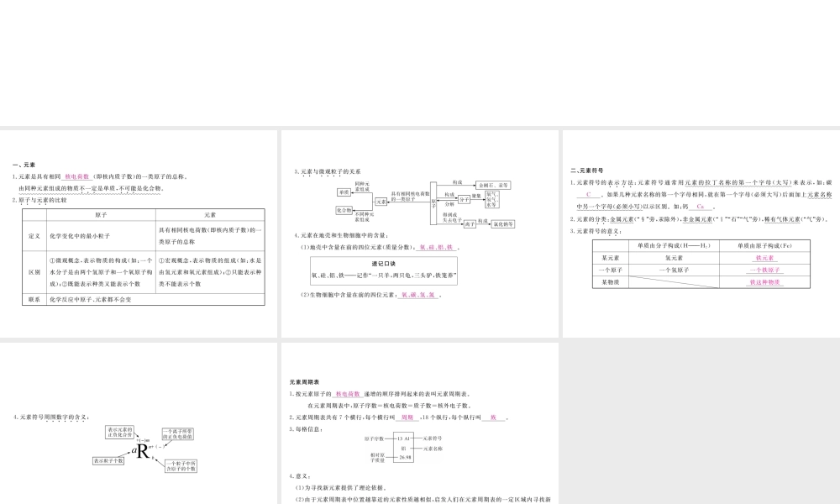The height and width of the screenshot is (504, 840).
Task: Click the 某物质 row label
Action: tap(610, 281)
